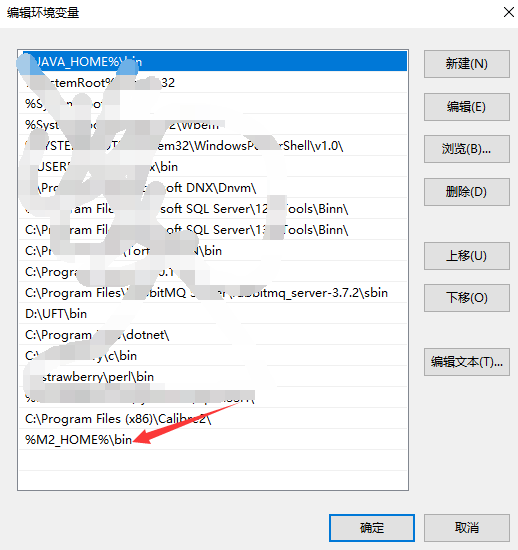Cancel with the 取消 button
This screenshot has width=518, height=550.
466,528
